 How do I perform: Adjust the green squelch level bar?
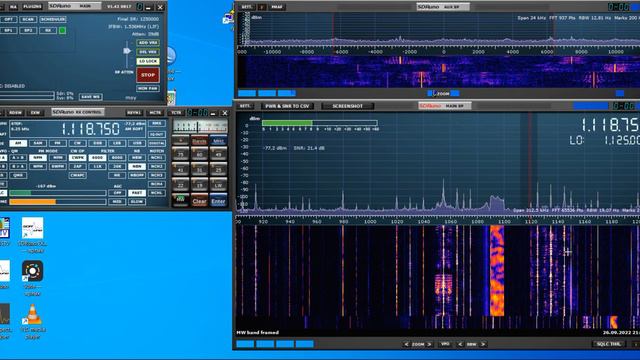click(x=58, y=193)
